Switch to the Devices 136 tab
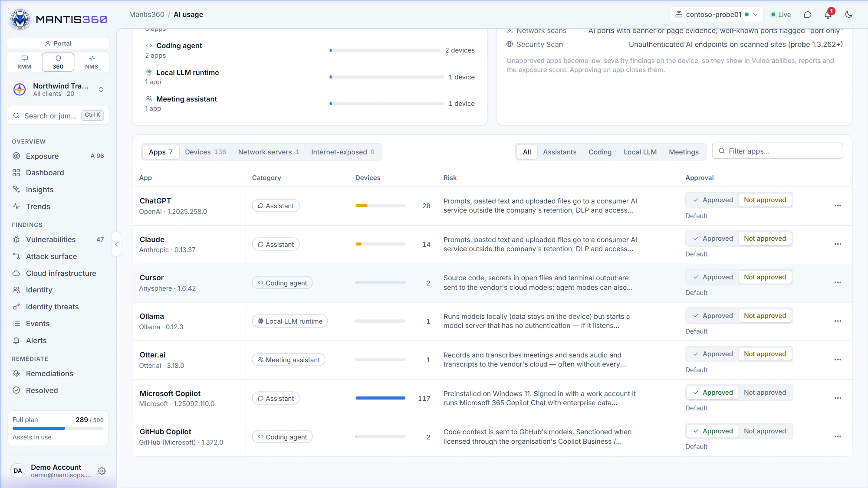The height and width of the screenshot is (488, 868). [x=205, y=152]
